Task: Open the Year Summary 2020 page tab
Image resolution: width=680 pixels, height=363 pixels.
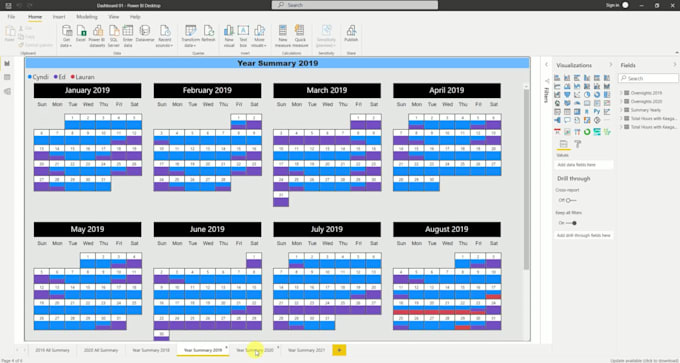Action: (255, 350)
